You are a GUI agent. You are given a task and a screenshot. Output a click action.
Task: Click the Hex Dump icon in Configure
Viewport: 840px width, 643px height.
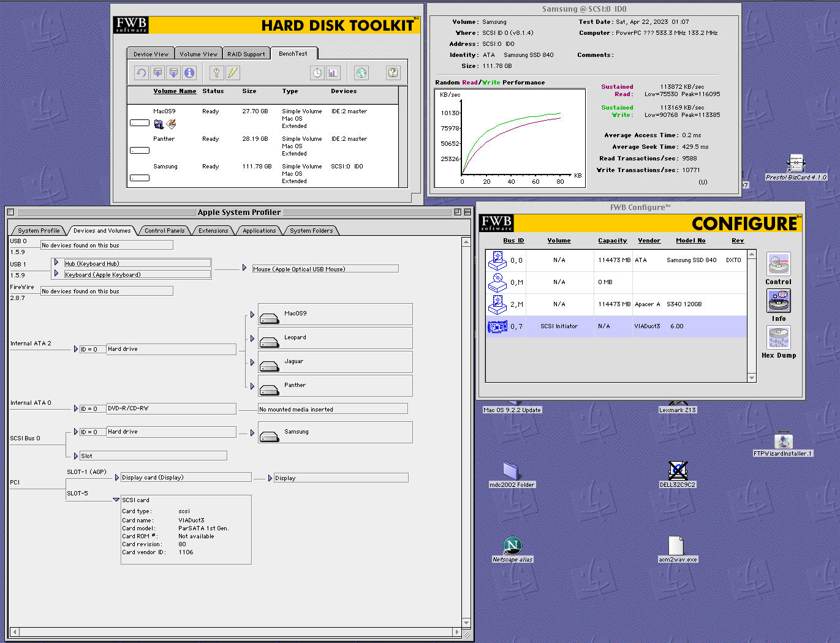click(779, 338)
